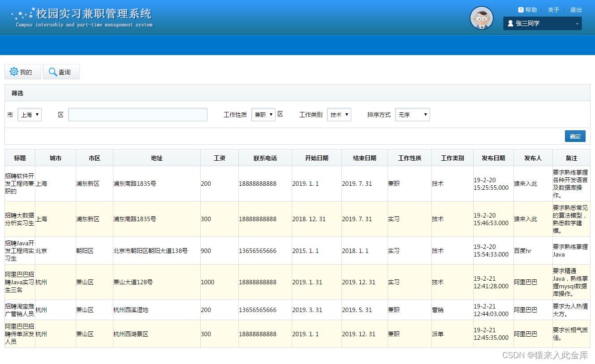This screenshot has height=364, width=595.
Task: Open the 排序方式 dropdown showing 无序
Action: 413,115
